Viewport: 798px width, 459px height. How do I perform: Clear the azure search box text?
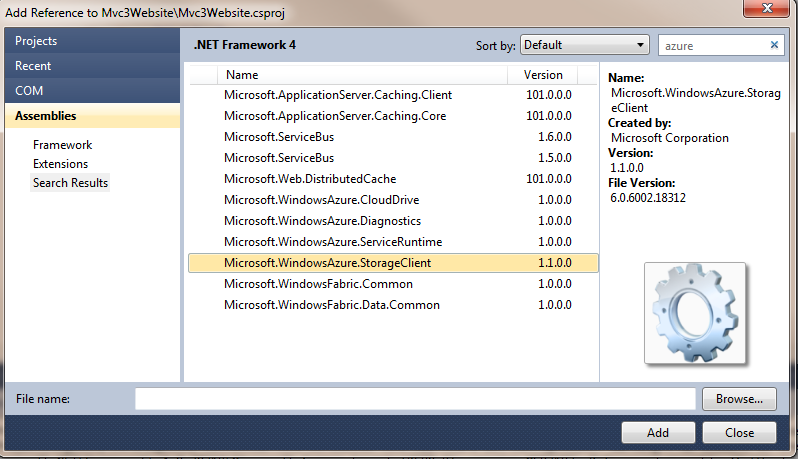[x=774, y=45]
